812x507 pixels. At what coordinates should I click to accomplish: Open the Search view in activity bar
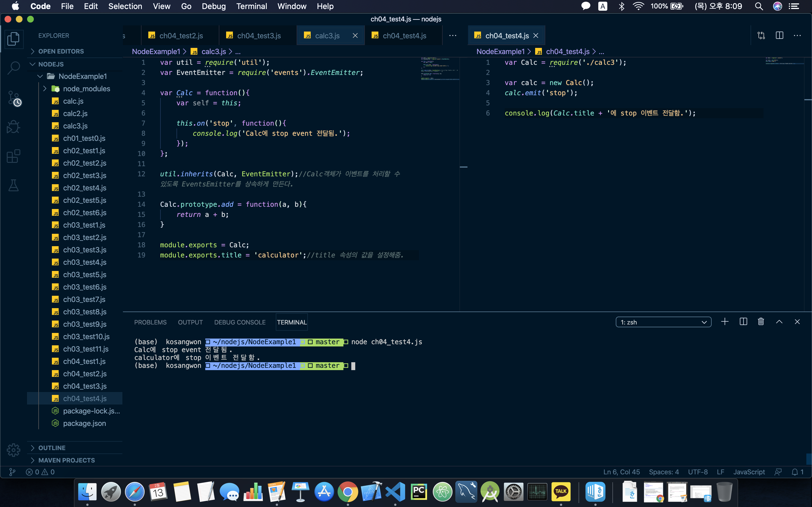[x=14, y=68]
